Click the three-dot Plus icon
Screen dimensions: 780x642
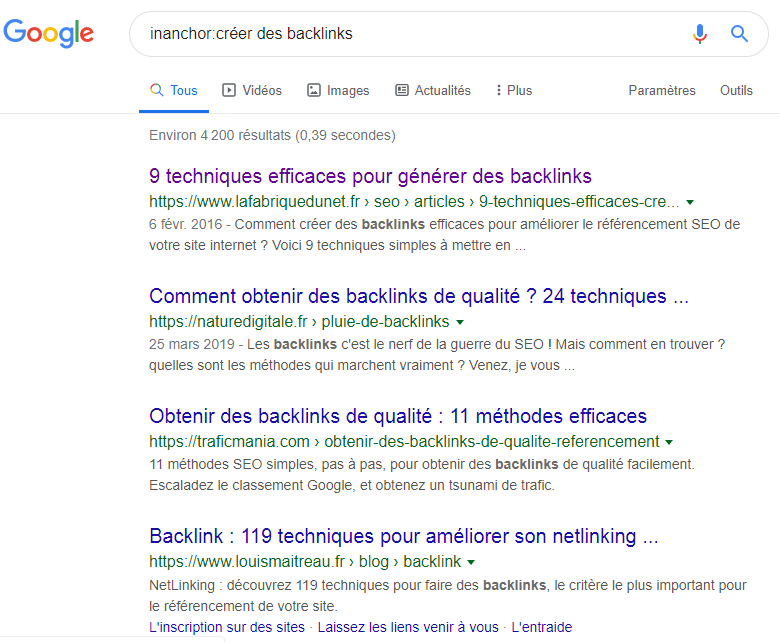click(x=498, y=90)
